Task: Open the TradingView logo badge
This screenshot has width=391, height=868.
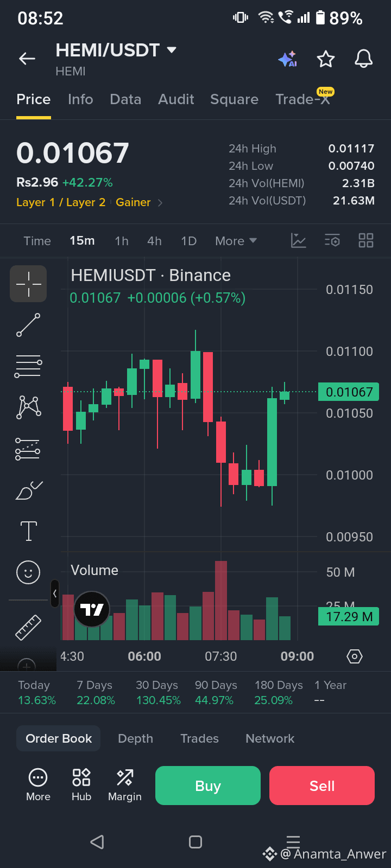Action: (92, 609)
